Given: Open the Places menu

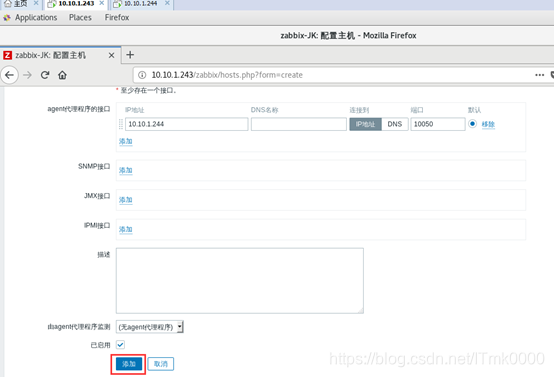Looking at the screenshot, I should tap(80, 18).
